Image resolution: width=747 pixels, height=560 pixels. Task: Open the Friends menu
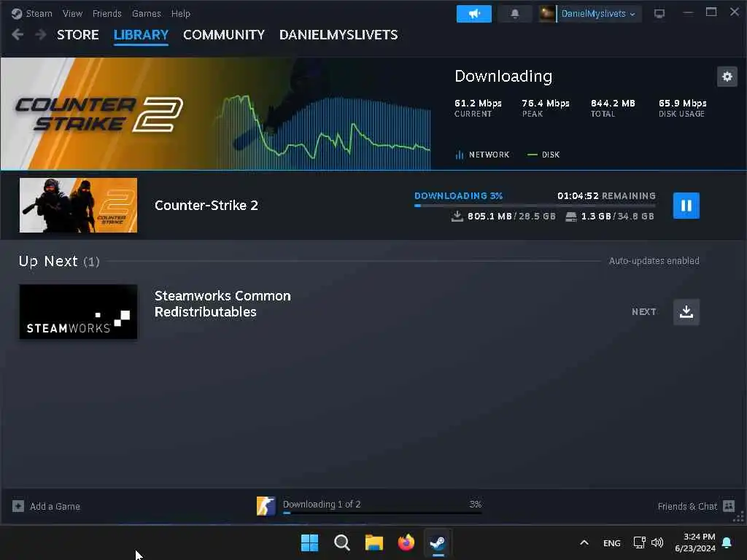coord(107,14)
